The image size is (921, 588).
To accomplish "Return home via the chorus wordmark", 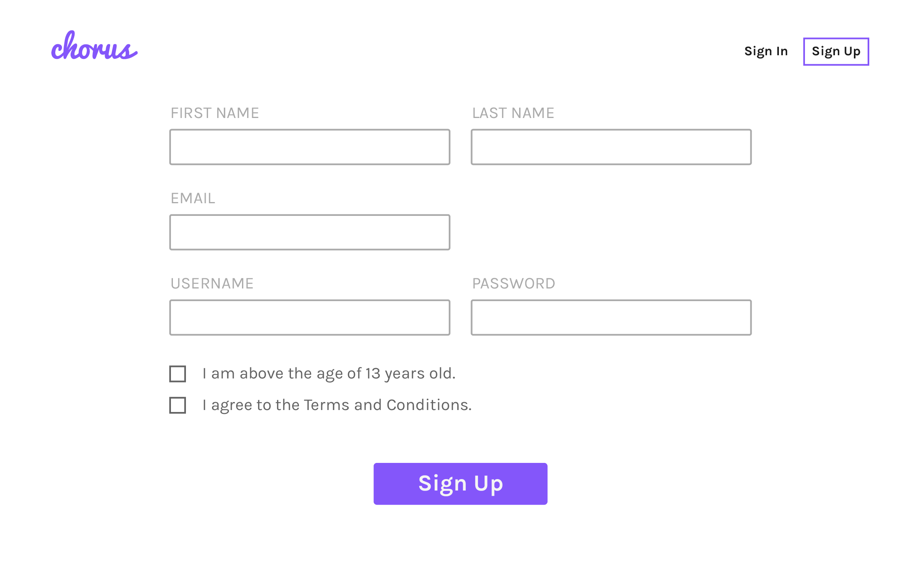I will point(94,45).
